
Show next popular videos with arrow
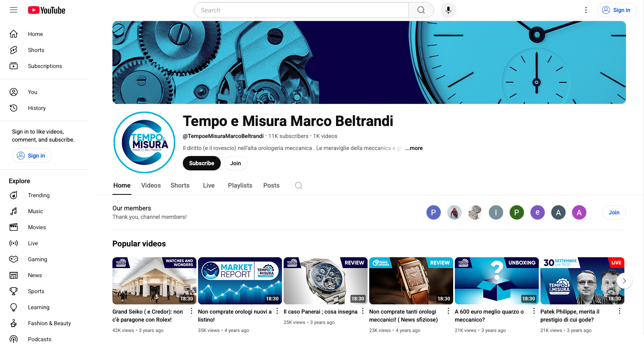click(624, 281)
